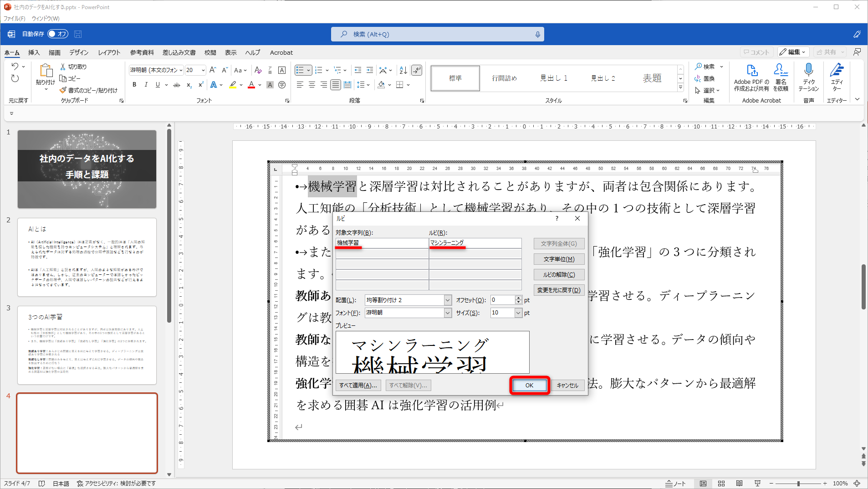The image size is (868, 489).
Task: Toggle paragraph mark visibility
Action: (418, 70)
